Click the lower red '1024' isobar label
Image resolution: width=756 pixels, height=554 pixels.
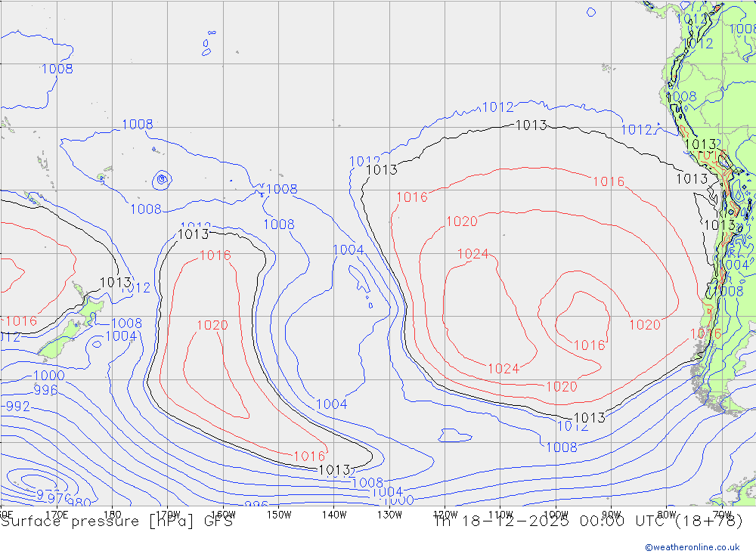[x=503, y=369]
